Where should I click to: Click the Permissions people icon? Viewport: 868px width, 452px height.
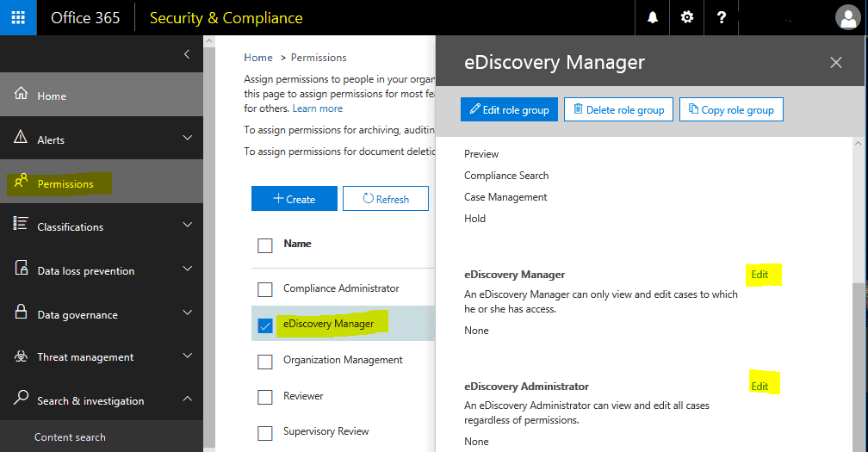[x=21, y=180]
